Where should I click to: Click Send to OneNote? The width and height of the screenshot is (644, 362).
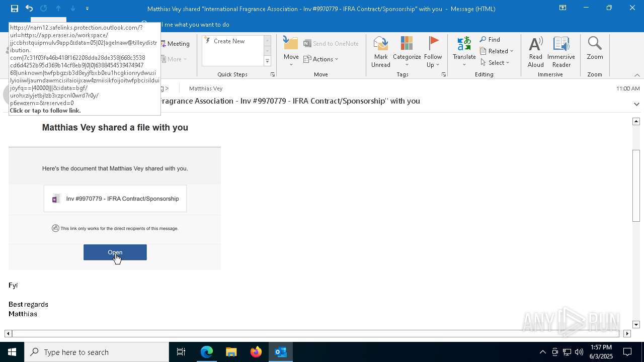coord(331,44)
